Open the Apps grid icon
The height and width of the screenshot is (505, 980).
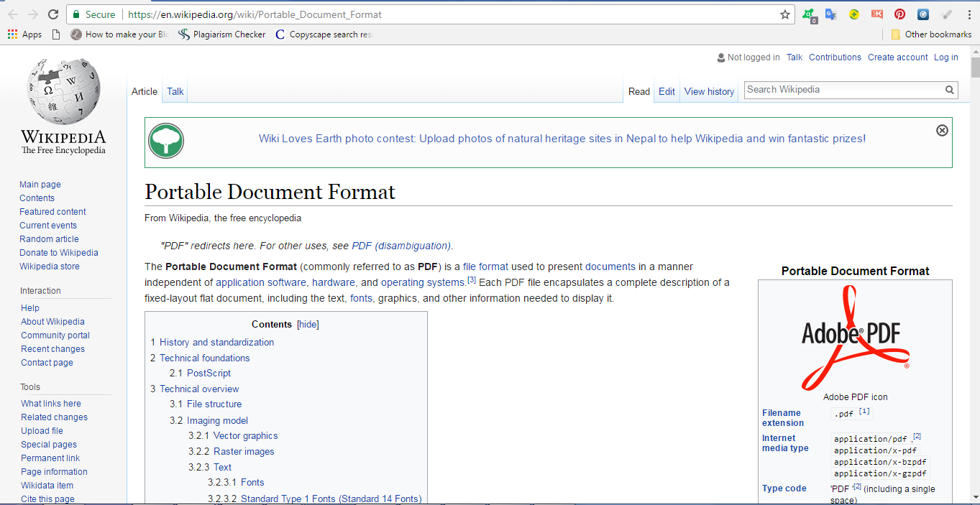[12, 34]
